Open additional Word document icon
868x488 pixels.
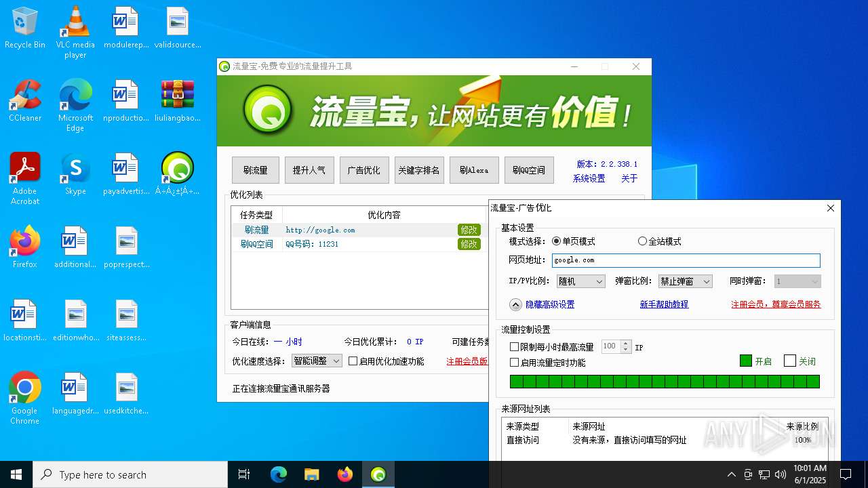pyautogui.click(x=75, y=247)
